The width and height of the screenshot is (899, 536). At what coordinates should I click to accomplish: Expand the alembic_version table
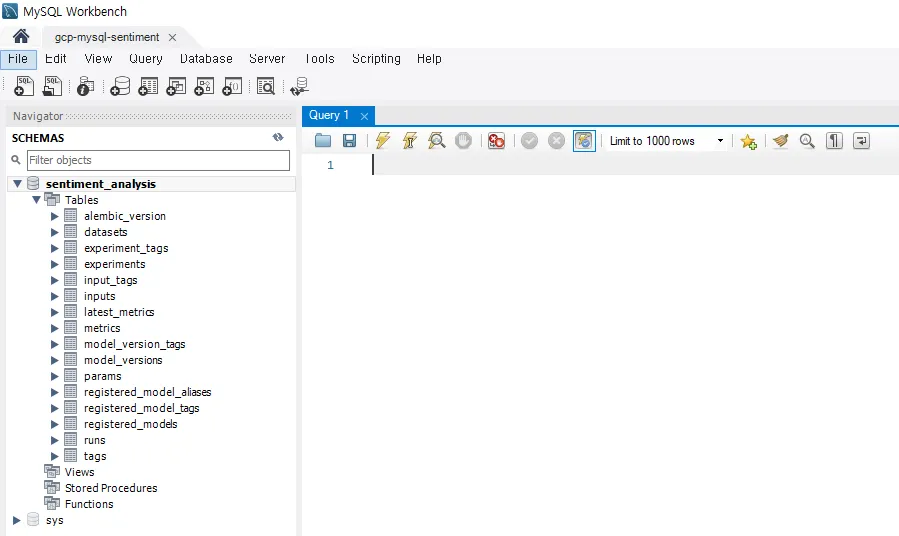pos(54,216)
